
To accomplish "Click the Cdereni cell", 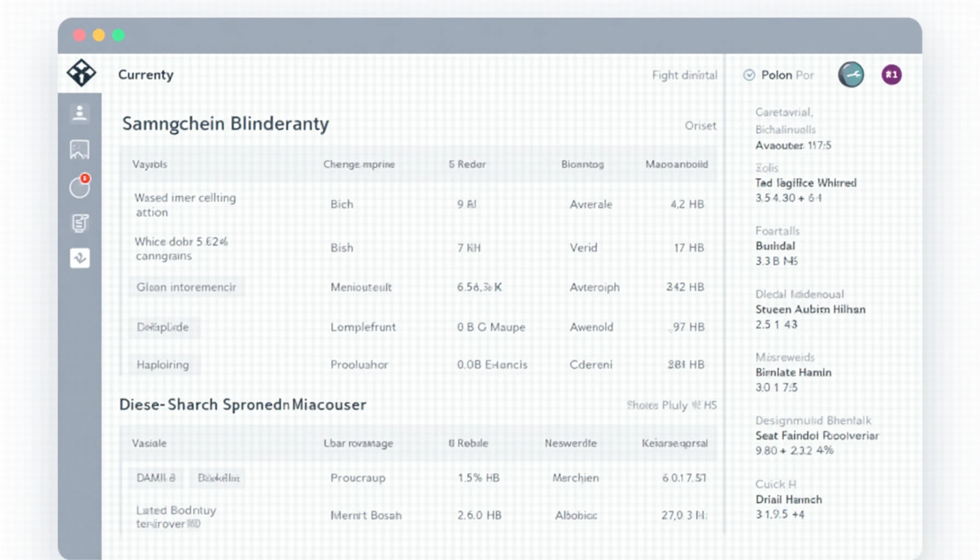I will click(591, 365).
